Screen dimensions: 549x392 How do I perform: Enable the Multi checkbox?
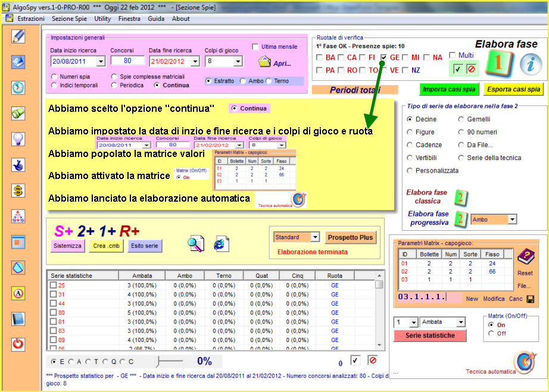453,55
